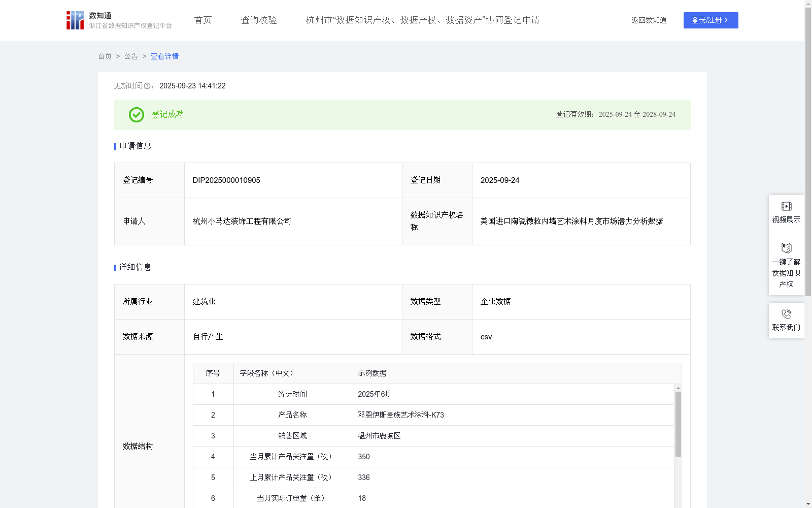
Task: Click 上月累计产品关注量（次） field
Action: [292, 478]
